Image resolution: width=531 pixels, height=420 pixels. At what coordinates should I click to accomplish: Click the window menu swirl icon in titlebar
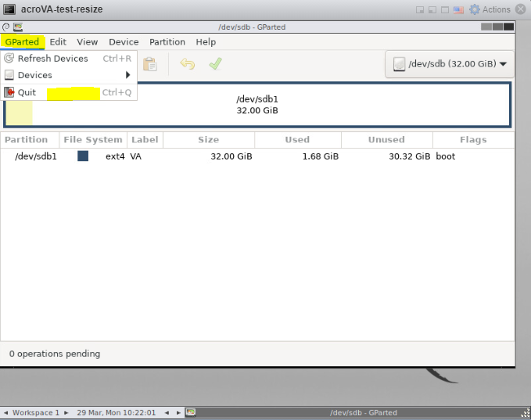click(x=5, y=27)
